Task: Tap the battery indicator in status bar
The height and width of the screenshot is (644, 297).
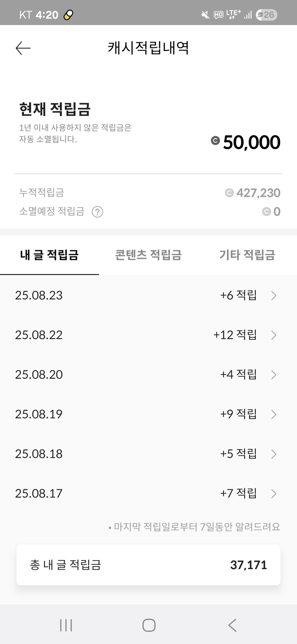Action: point(267,15)
